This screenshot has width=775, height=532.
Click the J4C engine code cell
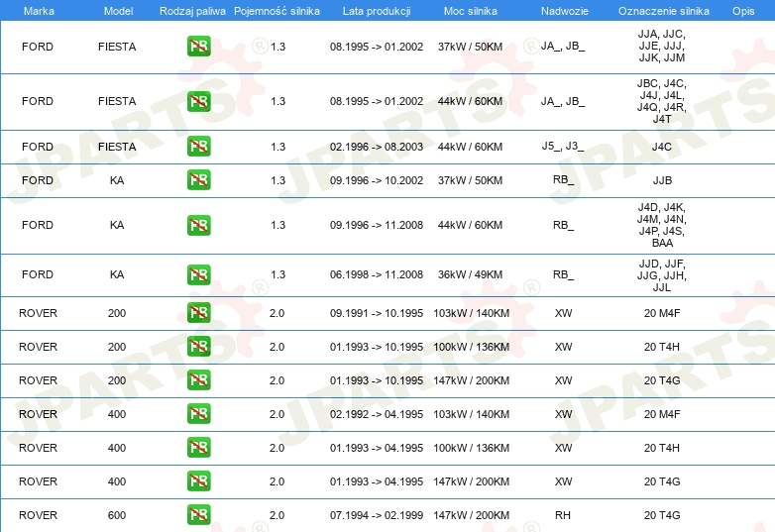pos(662,147)
